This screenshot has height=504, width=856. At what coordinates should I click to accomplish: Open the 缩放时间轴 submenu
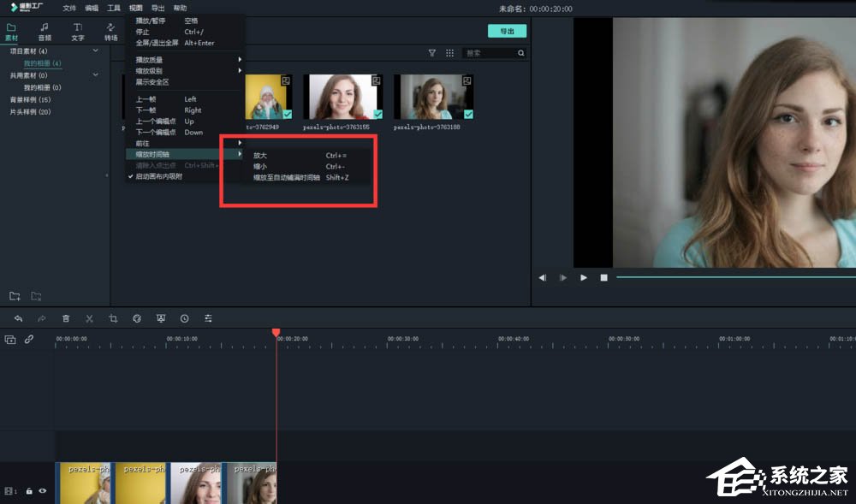pos(185,154)
